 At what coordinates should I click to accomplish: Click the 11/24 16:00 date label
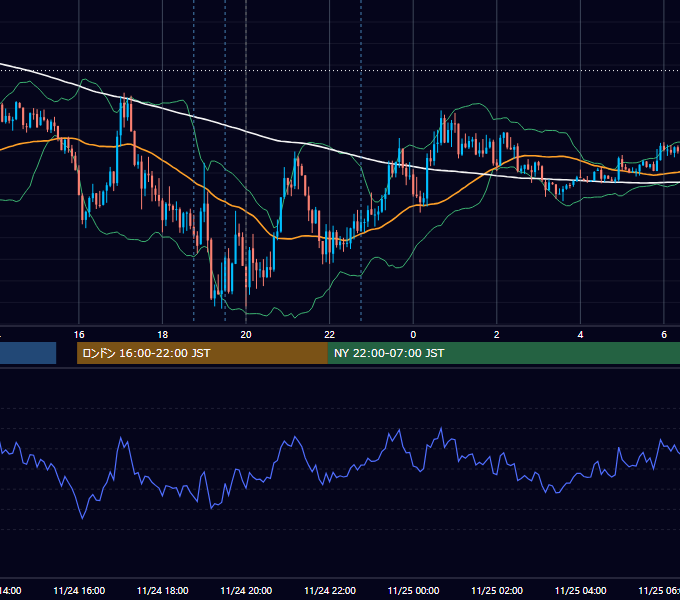click(79, 591)
